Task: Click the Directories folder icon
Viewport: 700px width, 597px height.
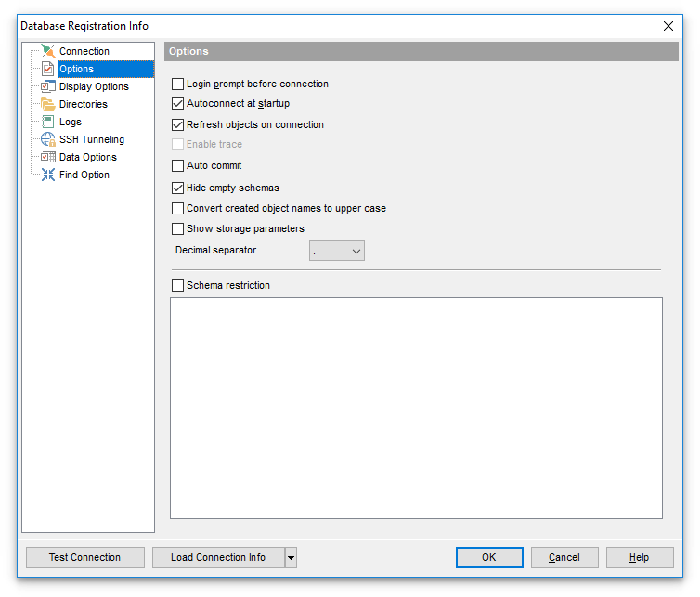Action: [47, 104]
